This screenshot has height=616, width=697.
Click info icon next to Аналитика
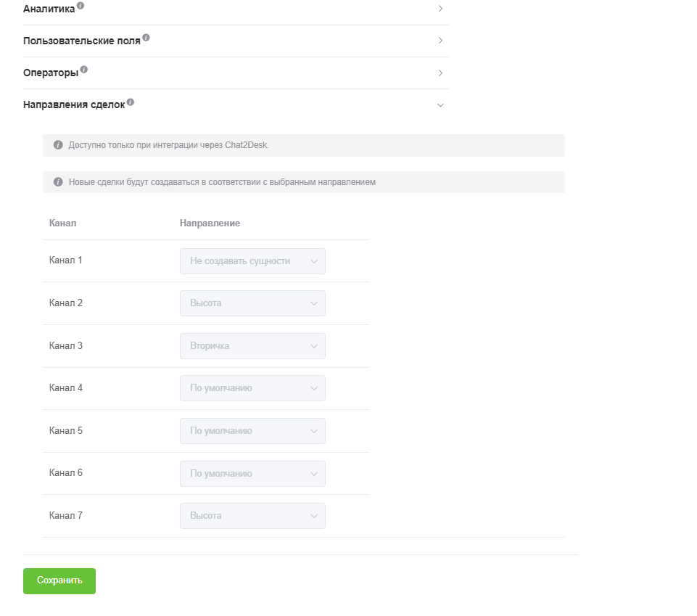pyautogui.click(x=81, y=6)
